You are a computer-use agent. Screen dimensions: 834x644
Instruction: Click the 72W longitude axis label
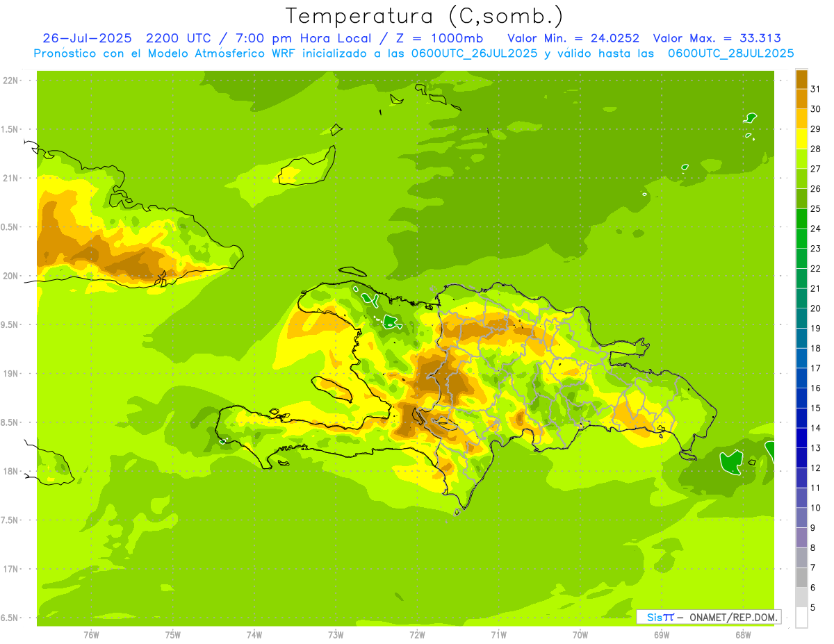point(417,635)
